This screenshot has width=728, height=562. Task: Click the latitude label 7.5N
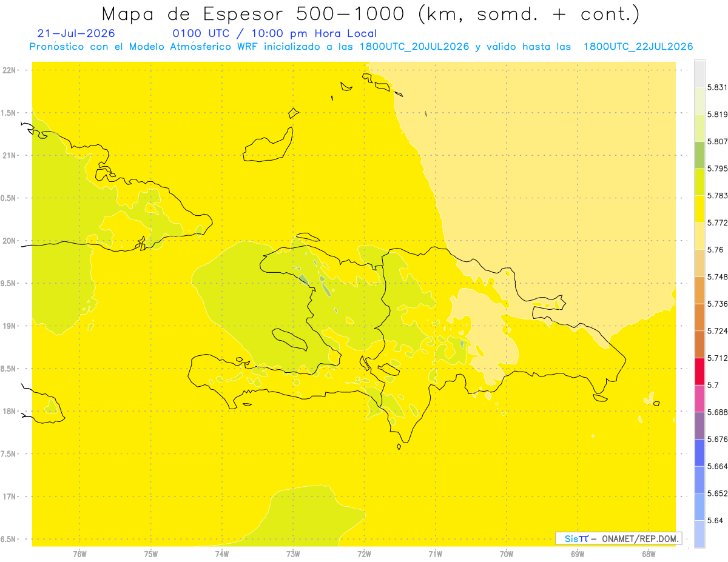click(x=8, y=454)
